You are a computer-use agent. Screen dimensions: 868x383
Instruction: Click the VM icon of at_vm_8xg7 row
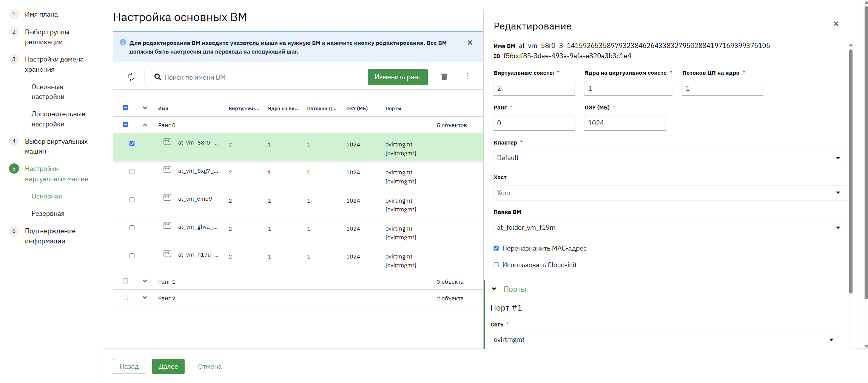(167, 169)
